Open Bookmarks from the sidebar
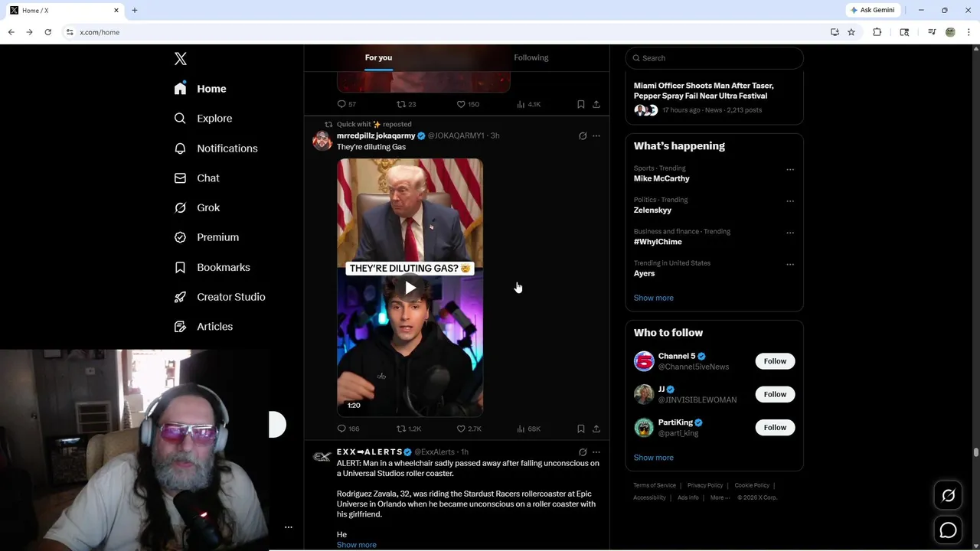The image size is (980, 551). tap(212, 267)
